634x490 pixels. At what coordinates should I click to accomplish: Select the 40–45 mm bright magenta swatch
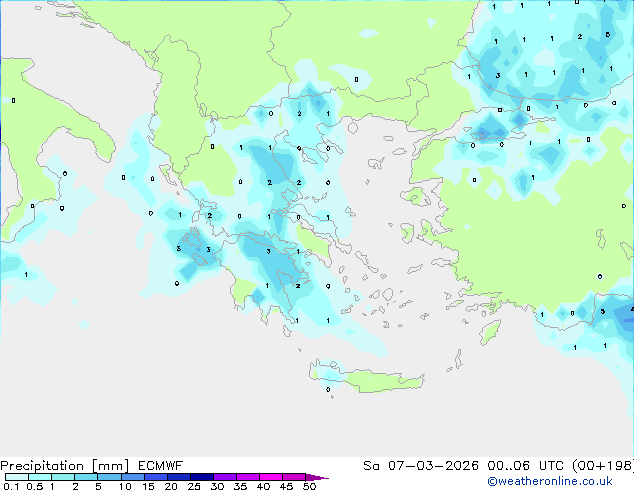[271, 477]
